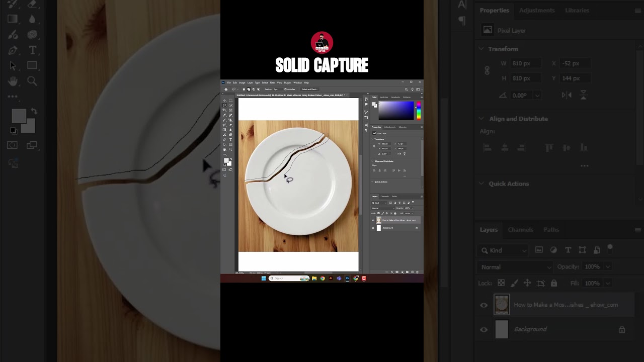
Task: Select the Frame tool
Action: click(x=230, y=110)
